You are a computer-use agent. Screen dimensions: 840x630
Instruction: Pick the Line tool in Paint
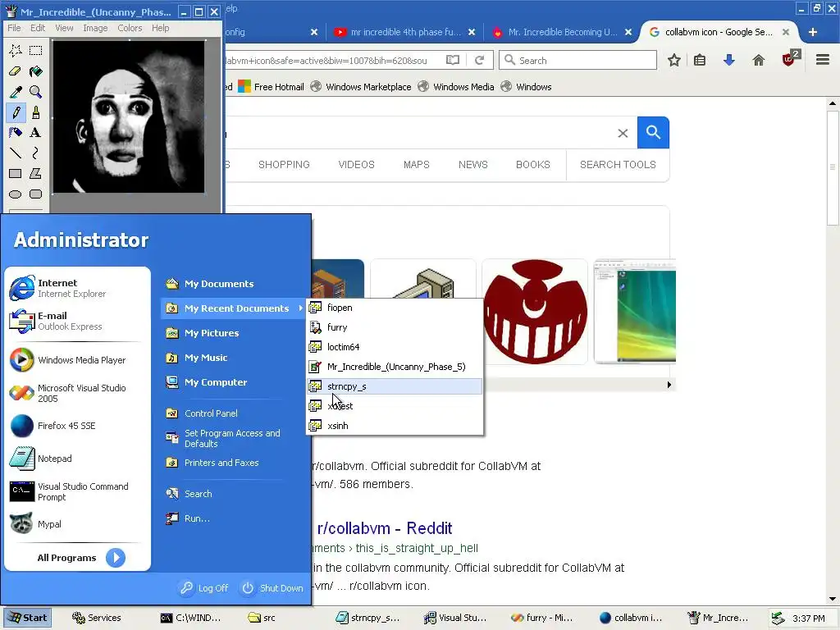tap(16, 153)
